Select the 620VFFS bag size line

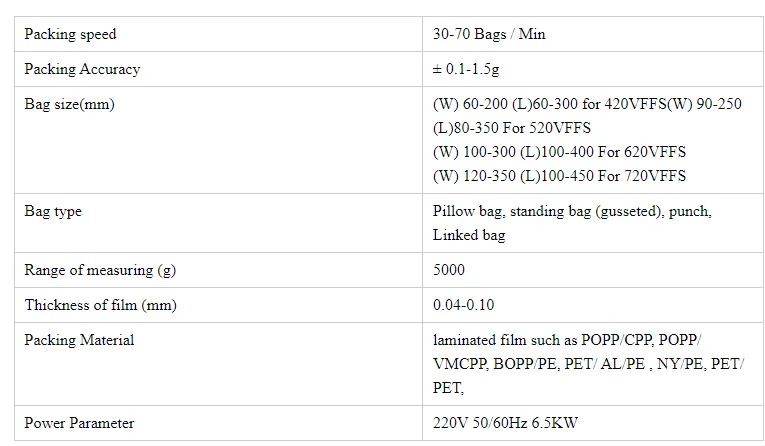[559, 153]
